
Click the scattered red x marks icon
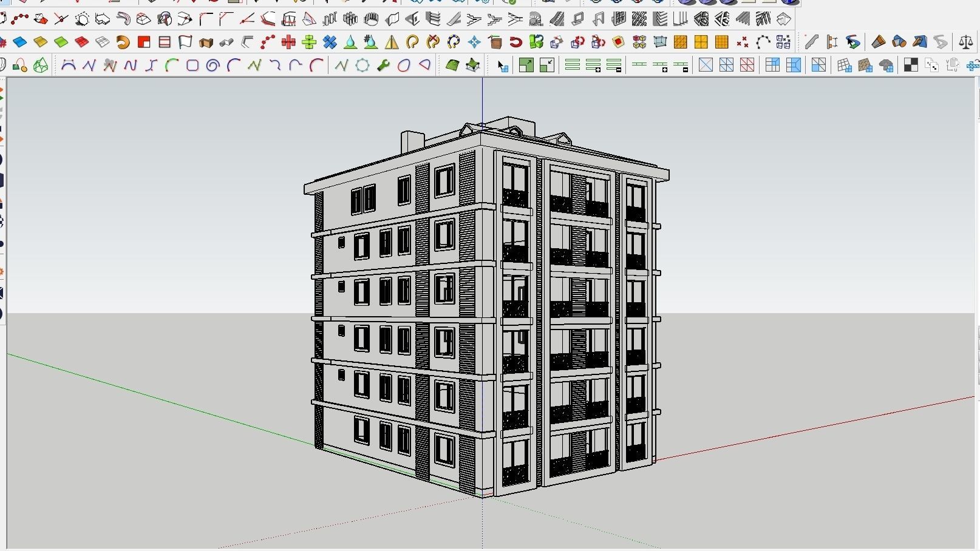tap(743, 42)
